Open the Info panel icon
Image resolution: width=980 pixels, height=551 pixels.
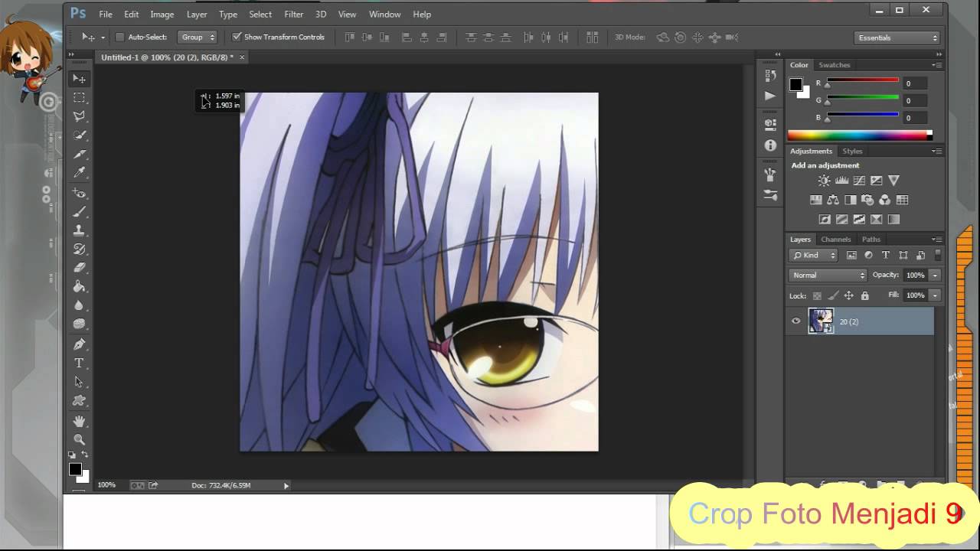770,145
